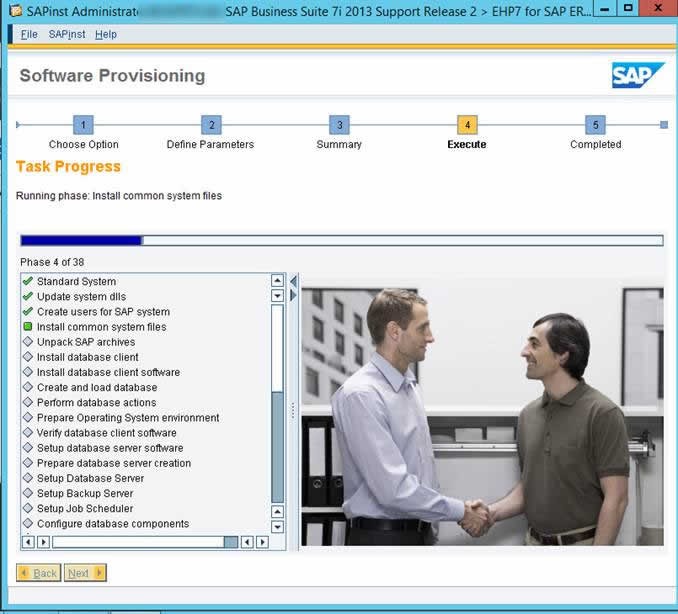Select 'Install database client' row
This screenshot has height=614, width=678.
(145, 357)
